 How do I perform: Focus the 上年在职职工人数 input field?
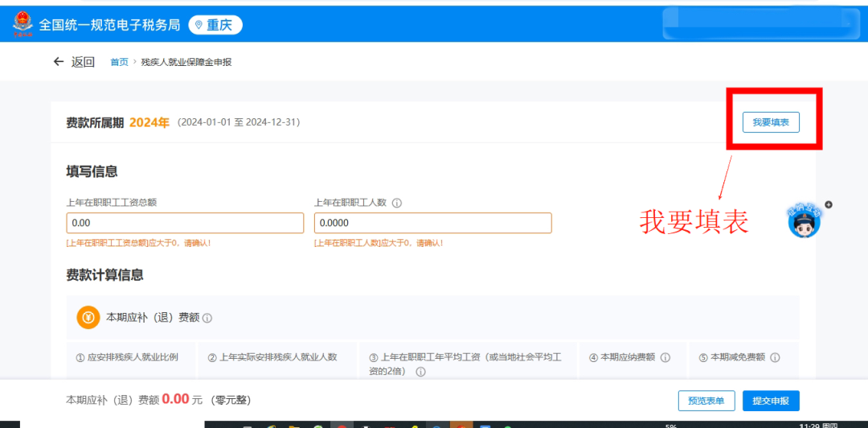click(x=433, y=223)
